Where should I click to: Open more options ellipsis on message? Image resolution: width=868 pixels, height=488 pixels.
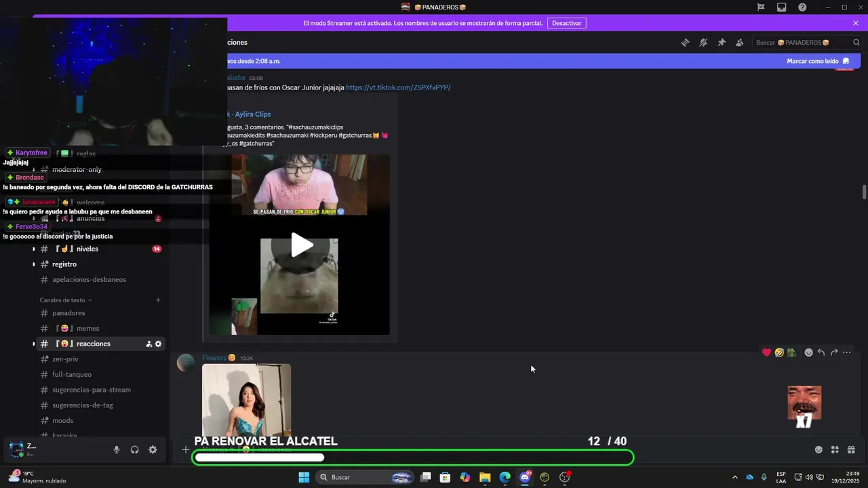847,352
